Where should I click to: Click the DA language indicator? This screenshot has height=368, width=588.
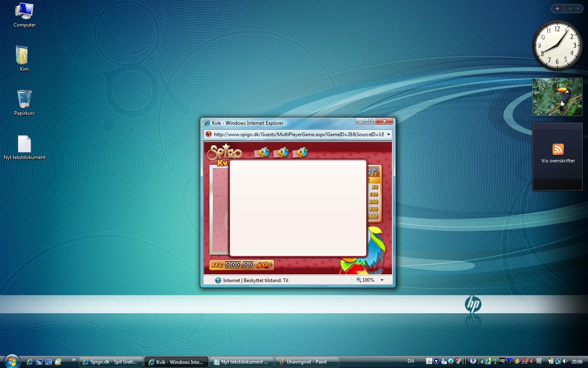pyautogui.click(x=411, y=361)
